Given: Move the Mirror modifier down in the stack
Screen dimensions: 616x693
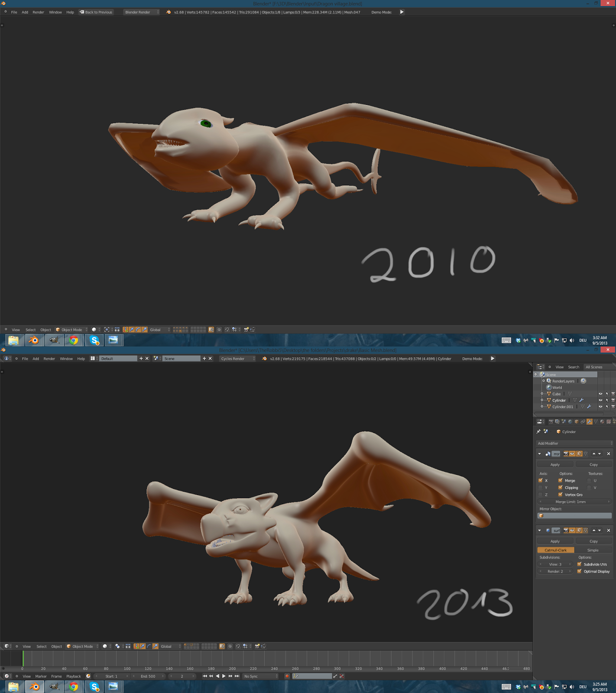Looking at the screenshot, I should click(x=600, y=454).
